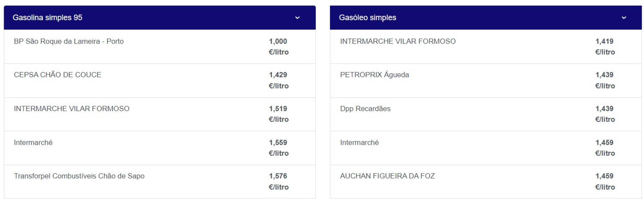Open Transforpel Combustíveis Chão de Sapo
The width and height of the screenshot is (644, 205).
coord(79,176)
